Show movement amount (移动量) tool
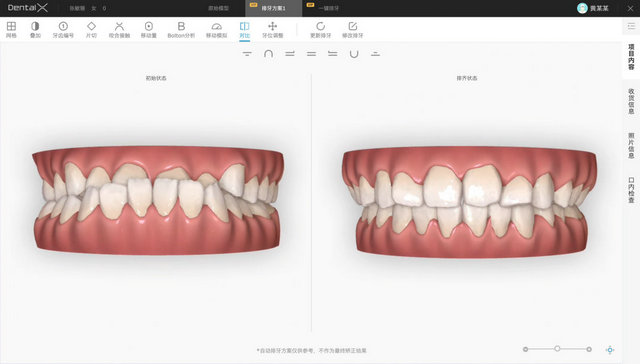Screen dimensions: 640x364 point(149,30)
